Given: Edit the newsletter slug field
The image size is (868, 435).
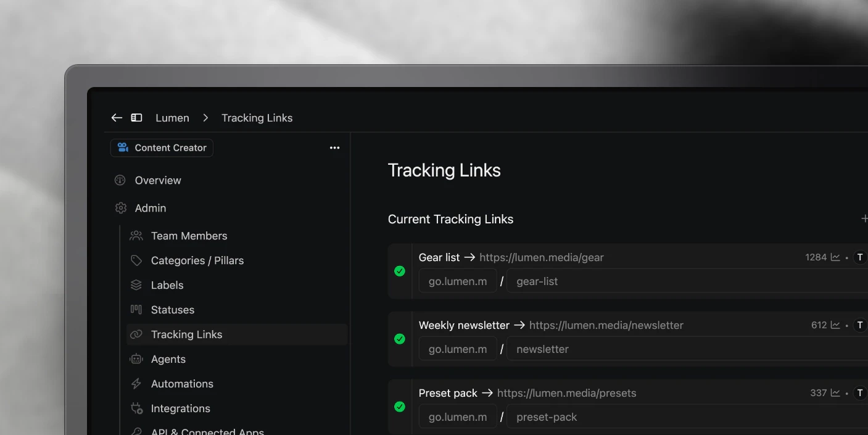Looking at the screenshot, I should (687, 349).
